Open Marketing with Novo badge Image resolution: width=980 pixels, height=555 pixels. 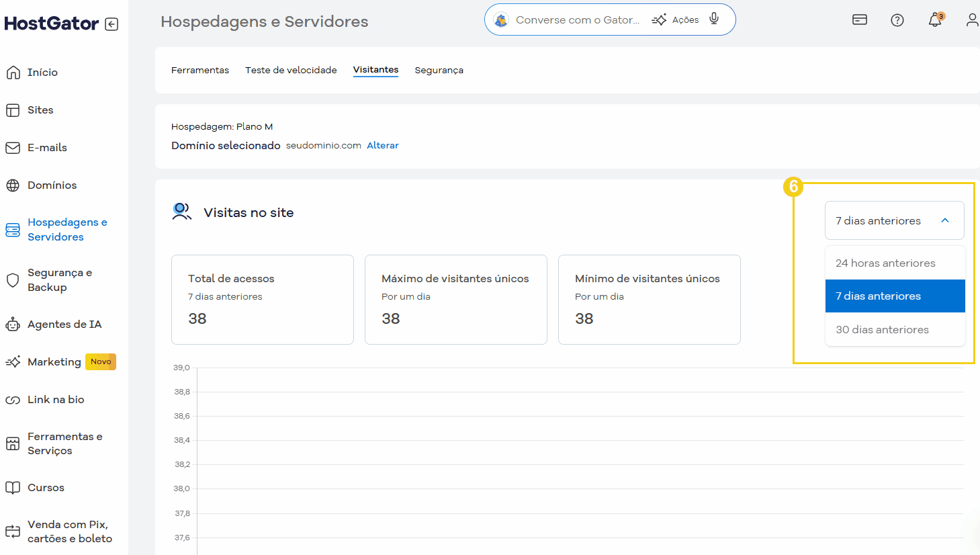(53, 361)
